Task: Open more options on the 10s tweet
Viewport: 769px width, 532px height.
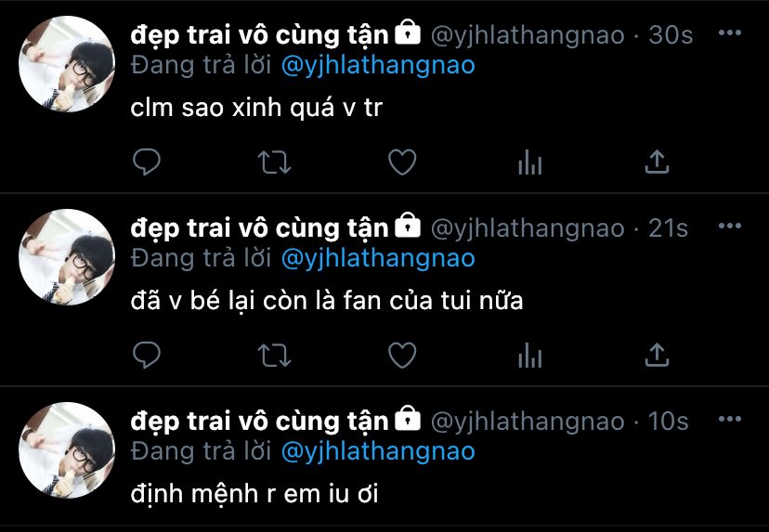Action: (x=730, y=420)
